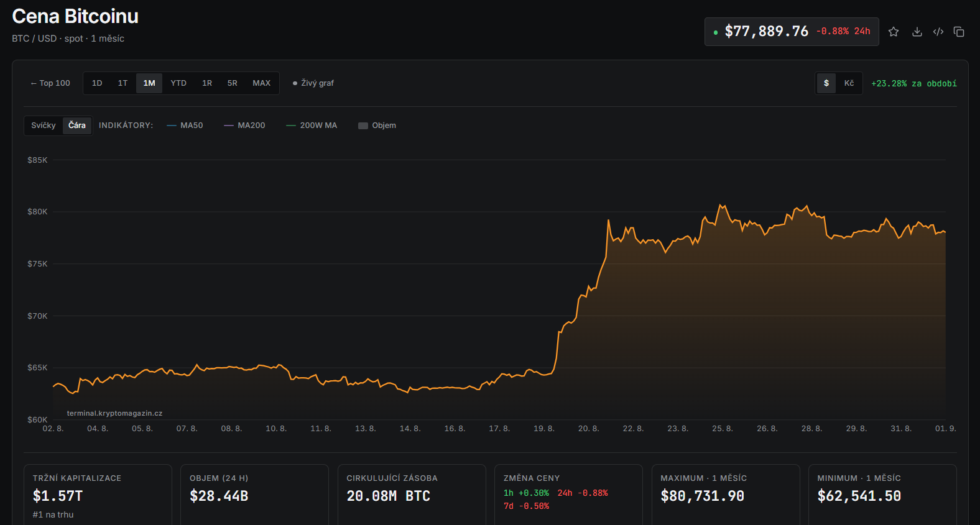Click the $80K axis label
Screen dimensions: 980x525
point(37,212)
